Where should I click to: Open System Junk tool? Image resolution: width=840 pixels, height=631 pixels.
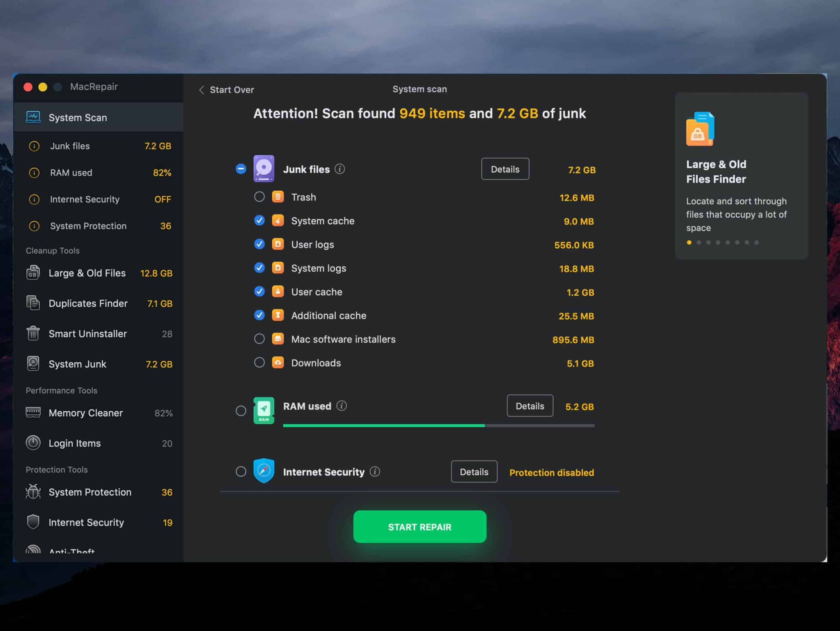[98, 364]
